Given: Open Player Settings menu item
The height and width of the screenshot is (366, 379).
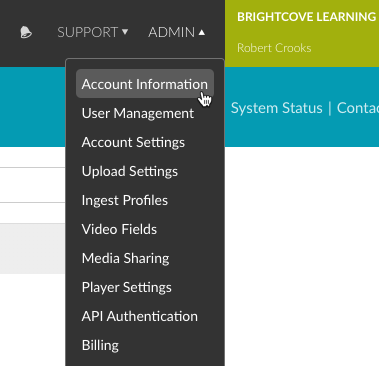Looking at the screenshot, I should (x=126, y=288).
